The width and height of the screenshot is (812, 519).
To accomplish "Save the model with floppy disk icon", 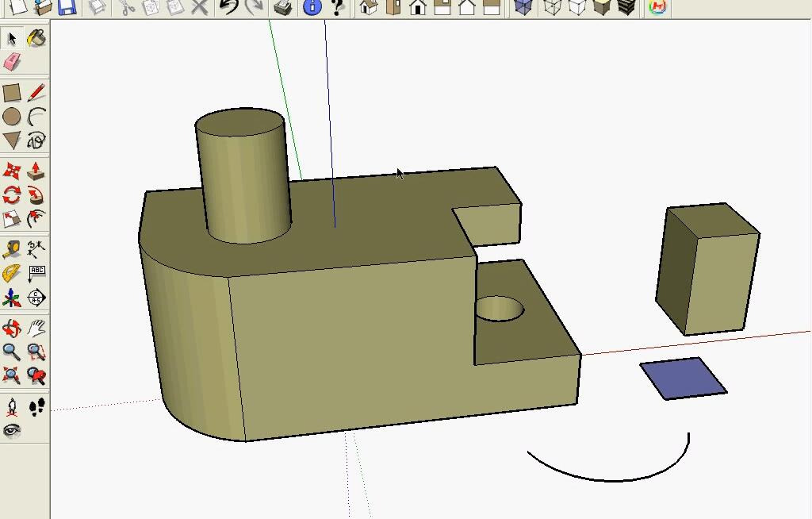I will (67, 8).
